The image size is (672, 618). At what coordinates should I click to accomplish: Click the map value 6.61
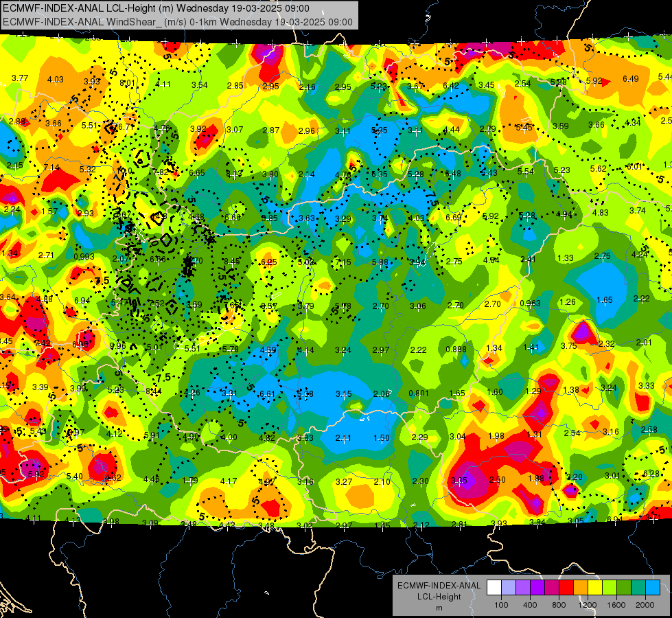coord(268,393)
